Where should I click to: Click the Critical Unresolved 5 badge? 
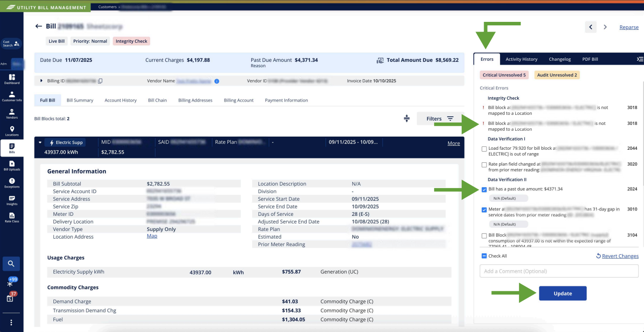(x=504, y=75)
